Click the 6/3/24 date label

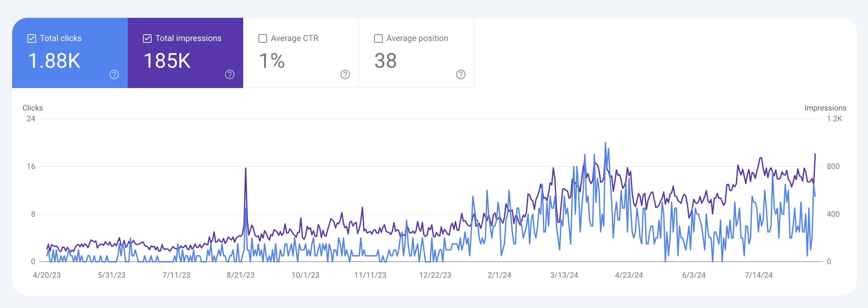click(x=694, y=275)
